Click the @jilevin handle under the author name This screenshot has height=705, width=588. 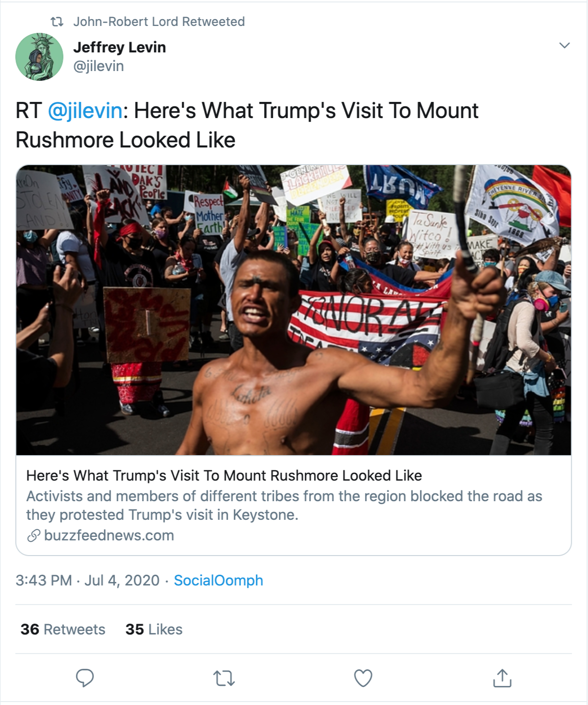tap(98, 66)
